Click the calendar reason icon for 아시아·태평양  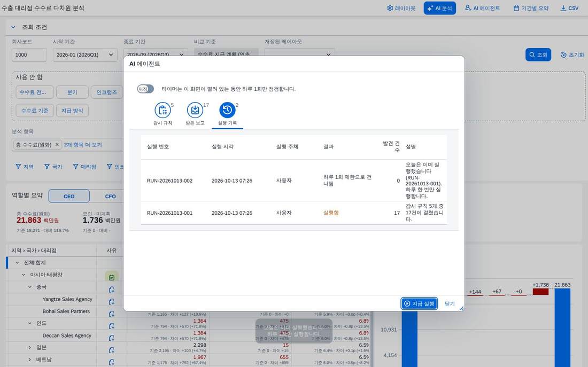tap(111, 277)
